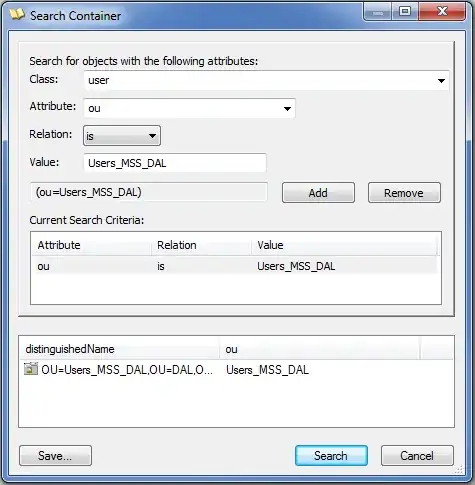The image size is (475, 485).
Task: Click the Add button
Action: 318,193
